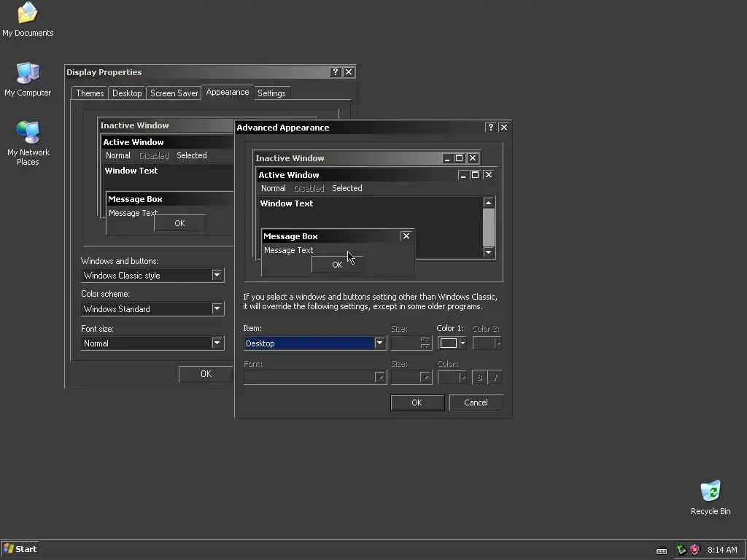
Task: Select the Recycle Bin desktop icon
Action: (x=711, y=497)
